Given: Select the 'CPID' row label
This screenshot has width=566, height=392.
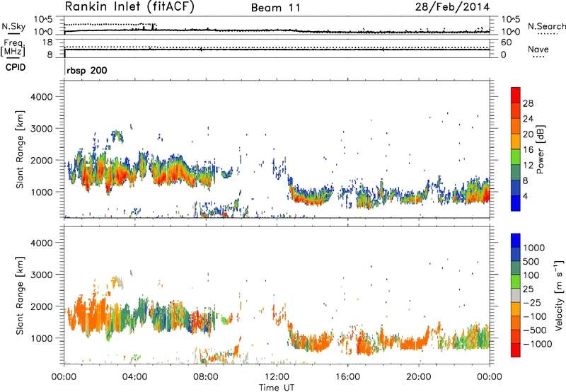Looking at the screenshot, I should tap(16, 67).
